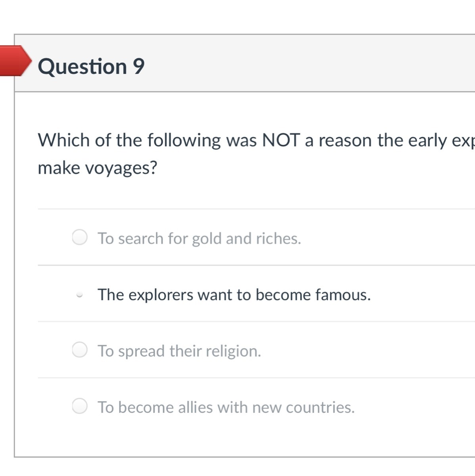Viewport: 475px width, 476px height.
Task: Click the answer text "To spread their religion."
Action: click(x=179, y=351)
